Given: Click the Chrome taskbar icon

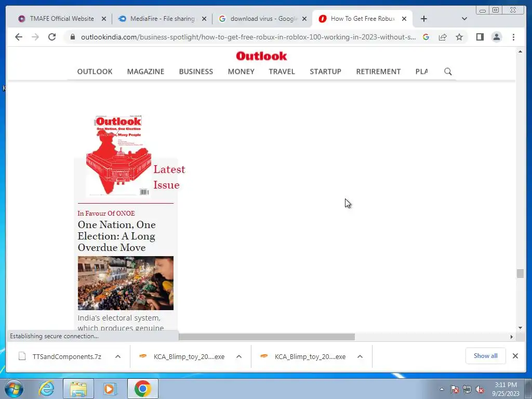Looking at the screenshot, I should click(143, 389).
